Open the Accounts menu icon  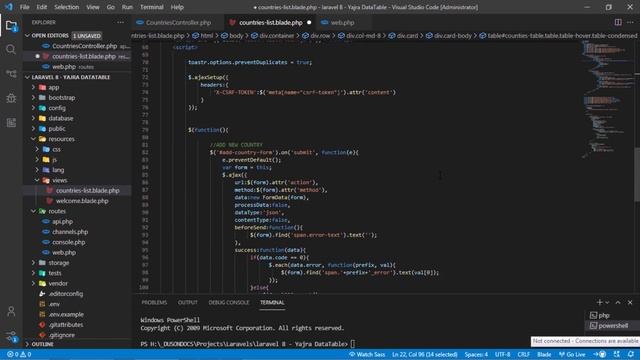(x=11, y=311)
